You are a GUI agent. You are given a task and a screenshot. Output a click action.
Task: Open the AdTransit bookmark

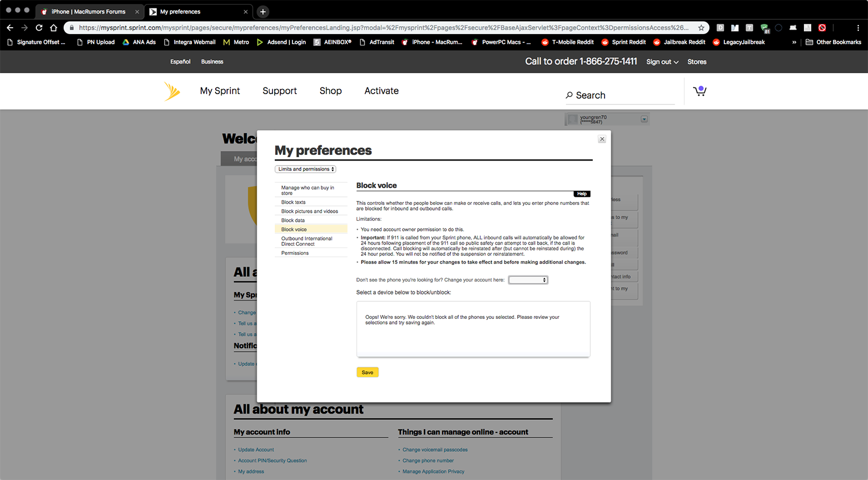click(376, 42)
